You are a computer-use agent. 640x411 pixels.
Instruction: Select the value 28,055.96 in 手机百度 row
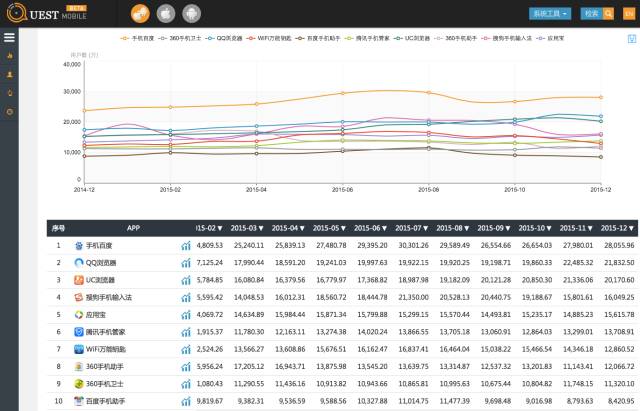pyautogui.click(x=619, y=246)
